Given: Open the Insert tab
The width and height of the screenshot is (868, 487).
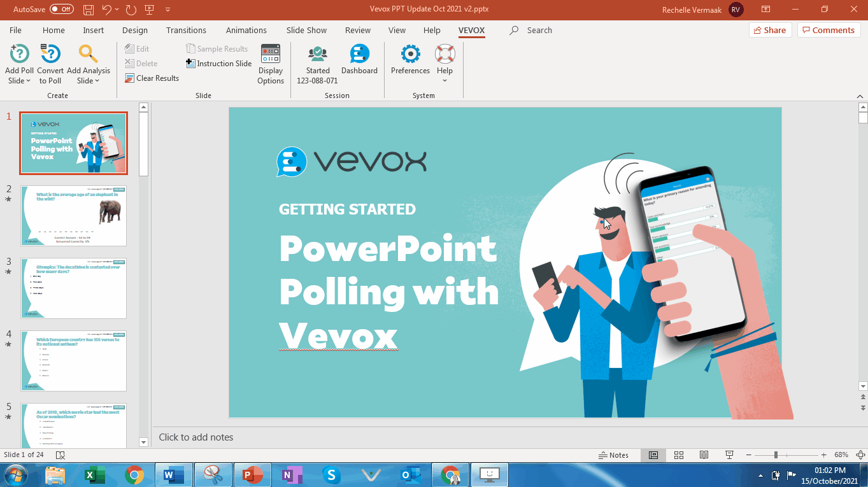Looking at the screenshot, I should tap(93, 30).
